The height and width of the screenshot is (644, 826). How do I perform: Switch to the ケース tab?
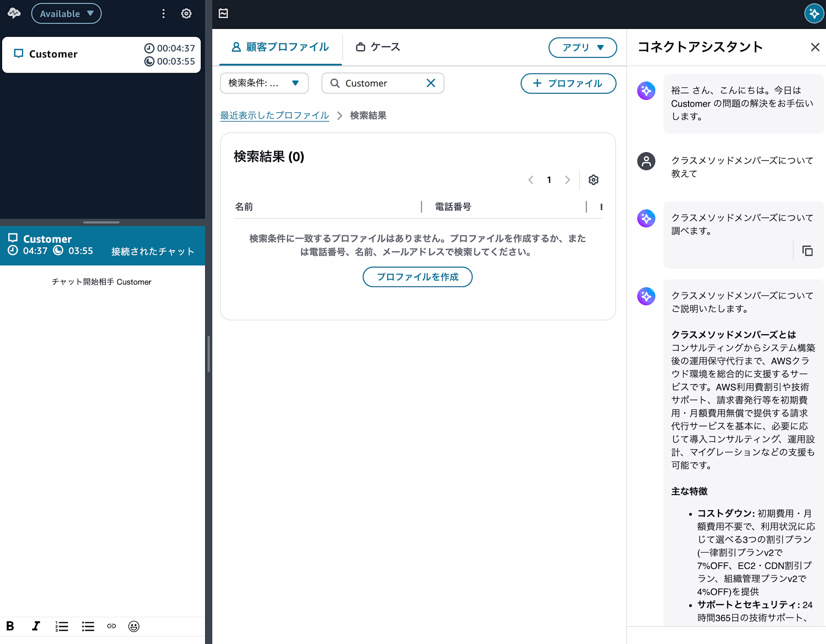click(x=378, y=47)
